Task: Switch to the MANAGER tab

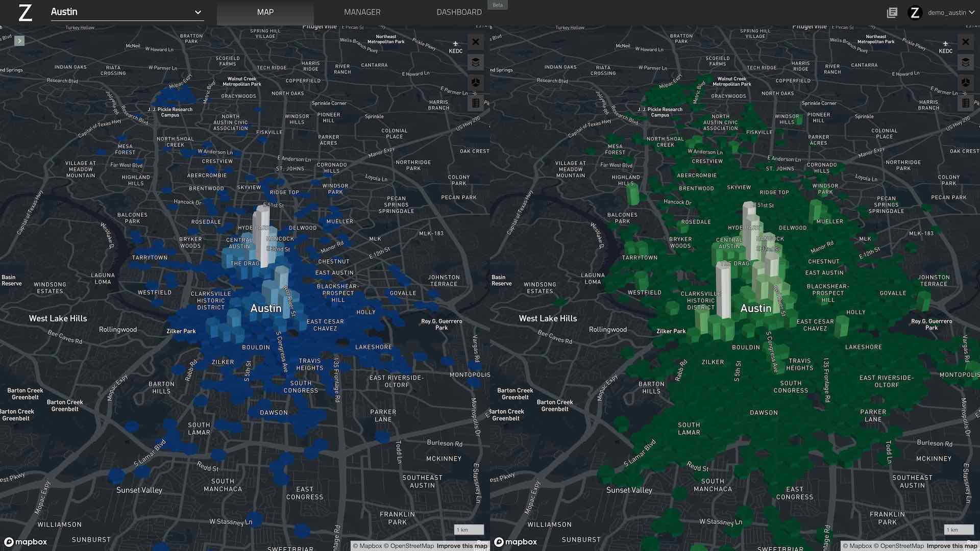Action: tap(362, 12)
